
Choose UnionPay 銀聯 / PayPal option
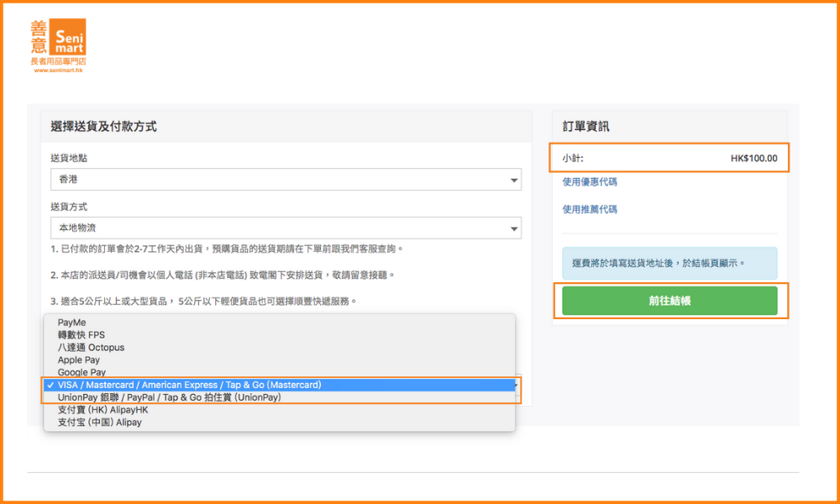(169, 397)
